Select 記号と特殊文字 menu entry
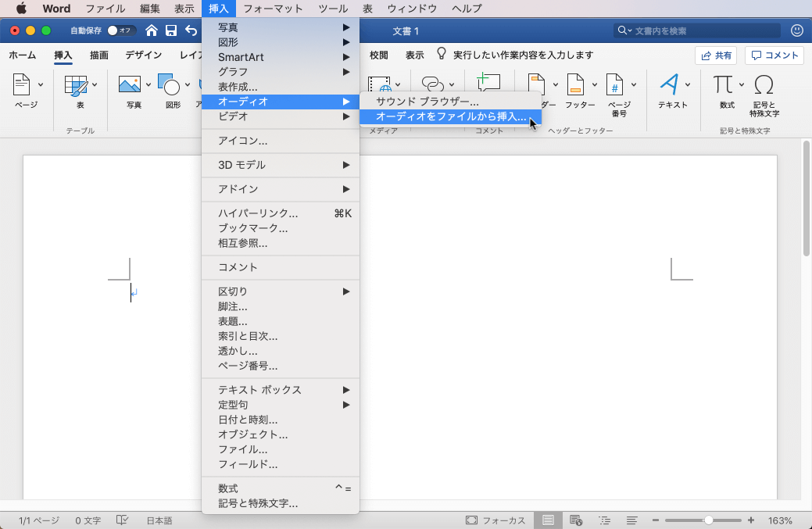 (x=280, y=503)
